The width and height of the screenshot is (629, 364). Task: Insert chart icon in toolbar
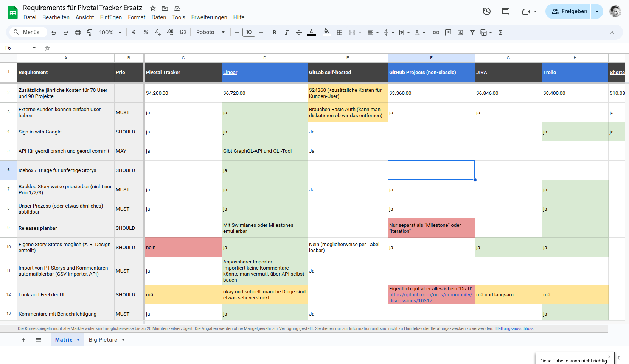tap(460, 33)
